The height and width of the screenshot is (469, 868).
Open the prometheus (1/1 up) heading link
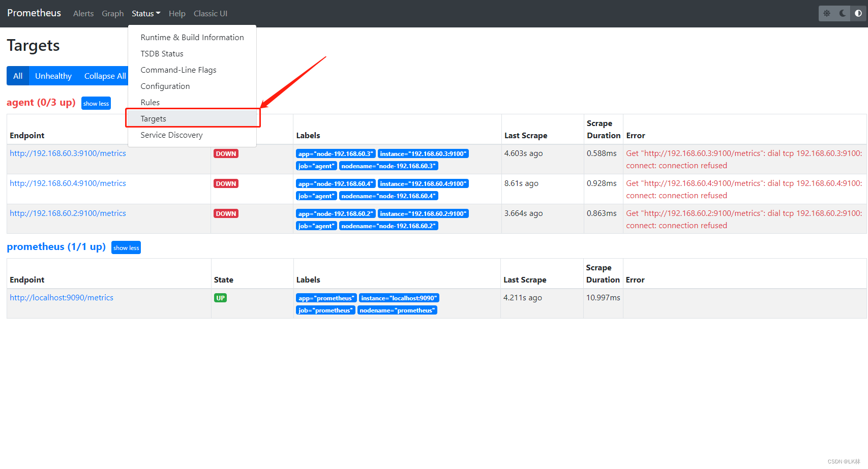point(56,247)
